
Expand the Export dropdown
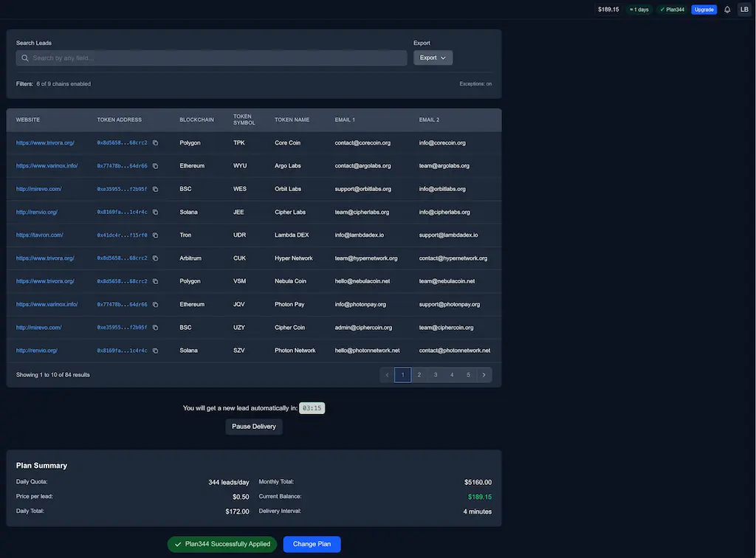click(x=433, y=58)
